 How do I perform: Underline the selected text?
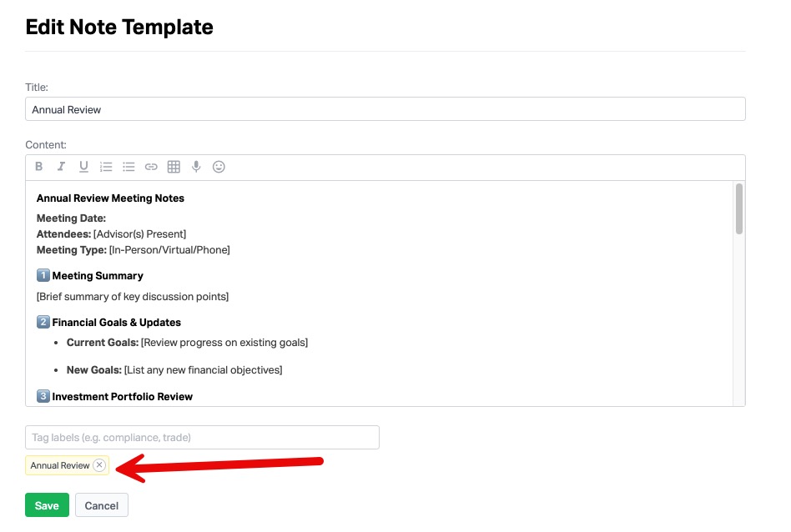tap(83, 167)
